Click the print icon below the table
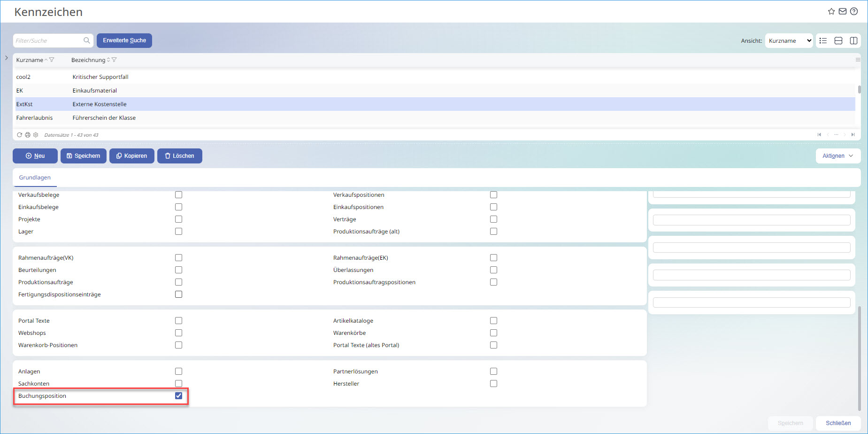Image resolution: width=868 pixels, height=434 pixels. coord(28,135)
